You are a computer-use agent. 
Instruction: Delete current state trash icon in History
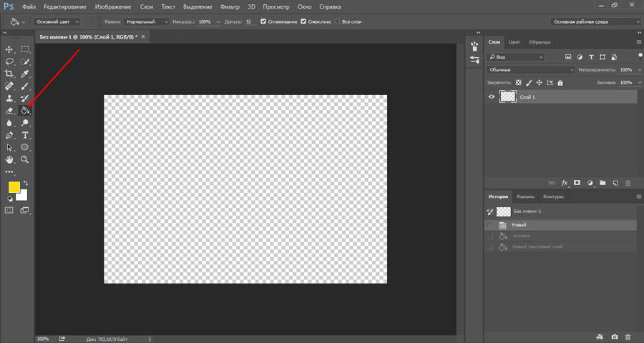[628, 337]
